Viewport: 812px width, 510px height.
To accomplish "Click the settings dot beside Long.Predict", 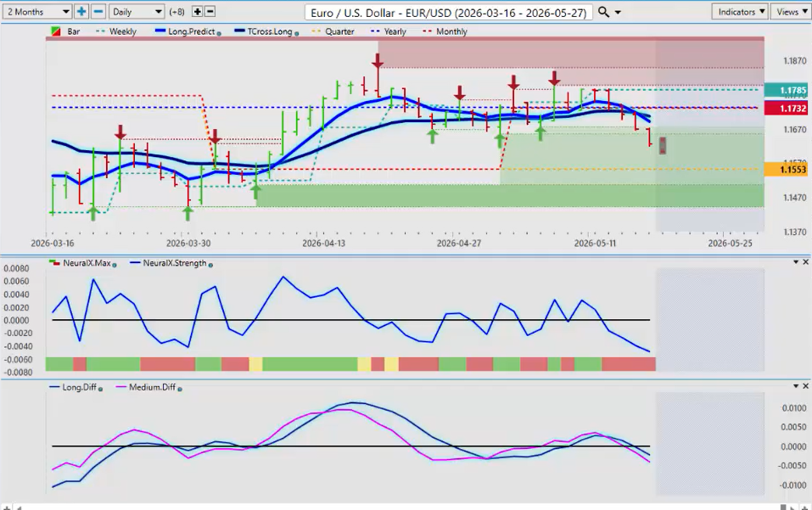I will point(219,34).
